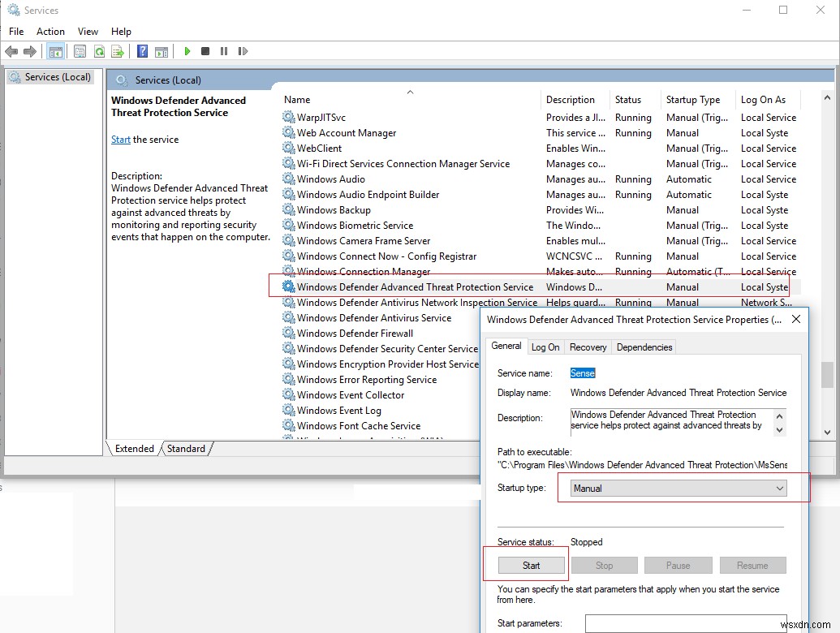
Task: Restart the service using the skip icon
Action: [x=243, y=51]
